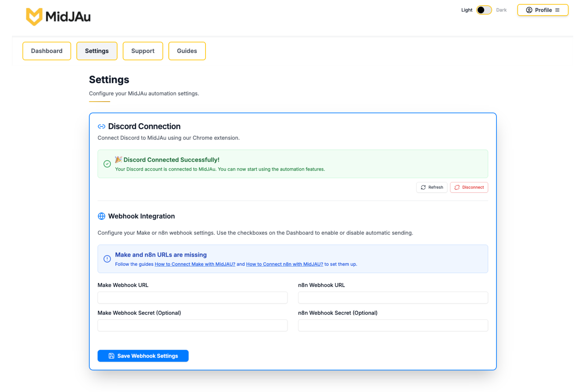Image resolution: width=588 pixels, height=392 pixels.
Task: Click the info icon in the blue alert
Action: tap(107, 259)
